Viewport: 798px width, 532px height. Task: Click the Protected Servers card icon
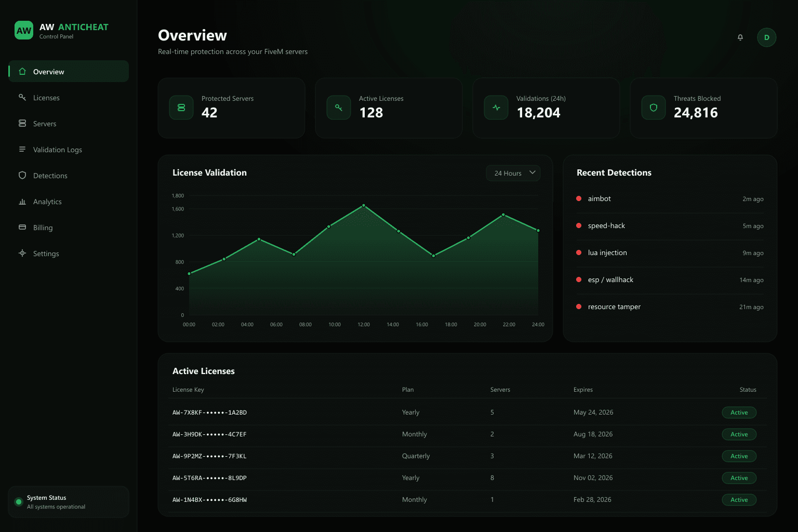click(181, 108)
